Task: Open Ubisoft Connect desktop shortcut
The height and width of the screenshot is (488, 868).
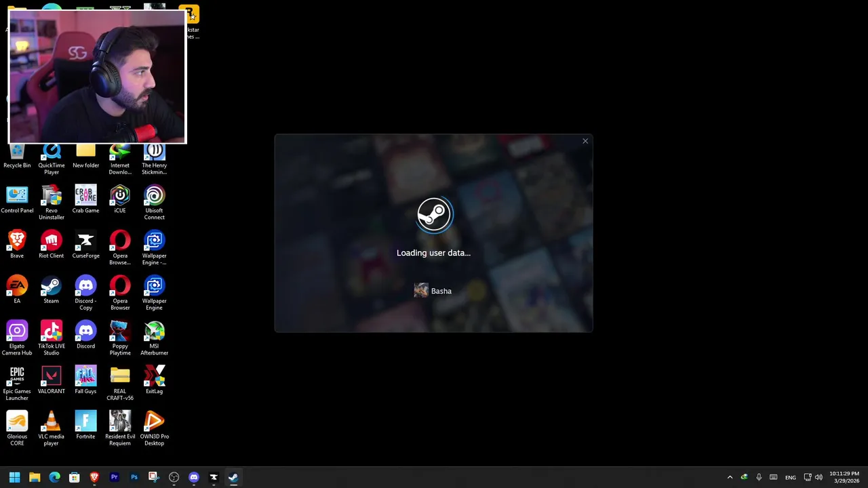Action: tap(154, 203)
